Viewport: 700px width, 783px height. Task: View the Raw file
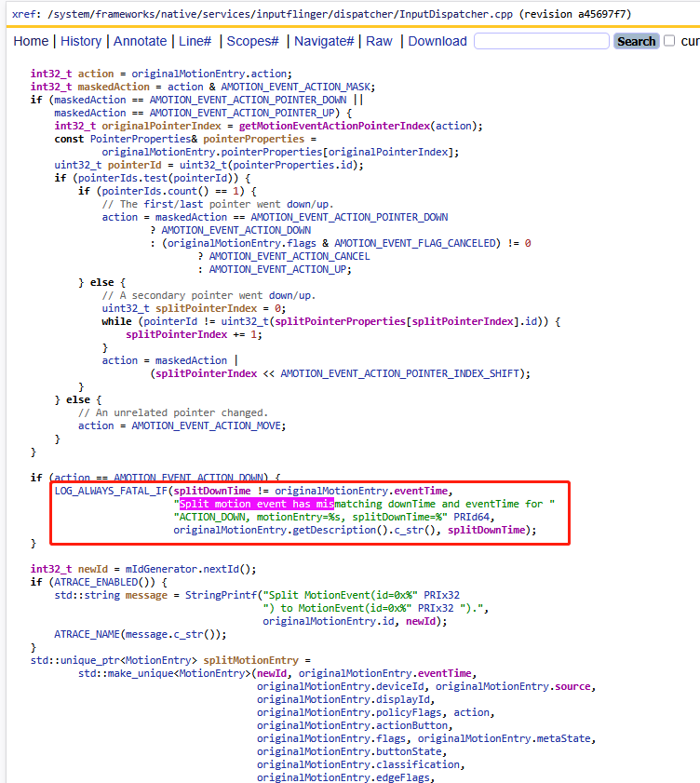click(x=379, y=41)
